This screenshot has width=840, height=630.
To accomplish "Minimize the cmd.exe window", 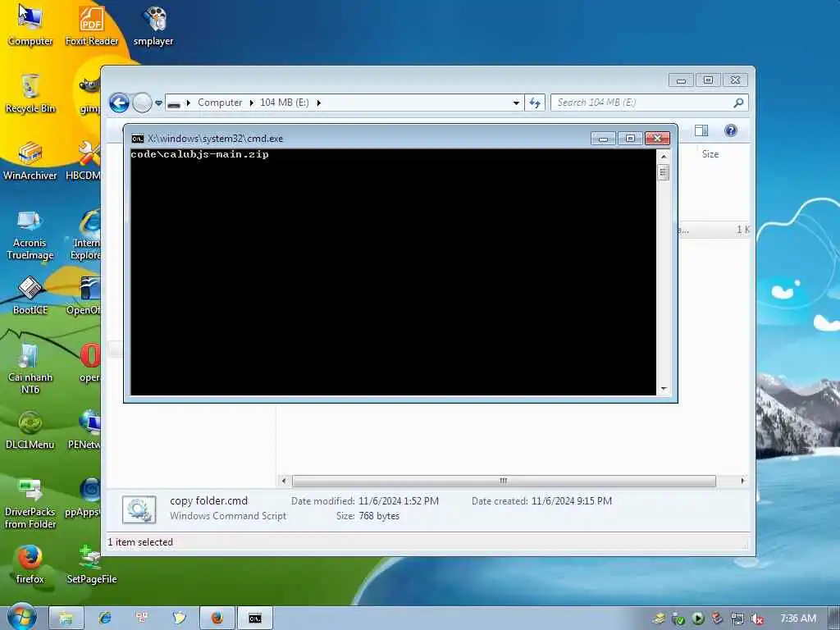I will [603, 138].
